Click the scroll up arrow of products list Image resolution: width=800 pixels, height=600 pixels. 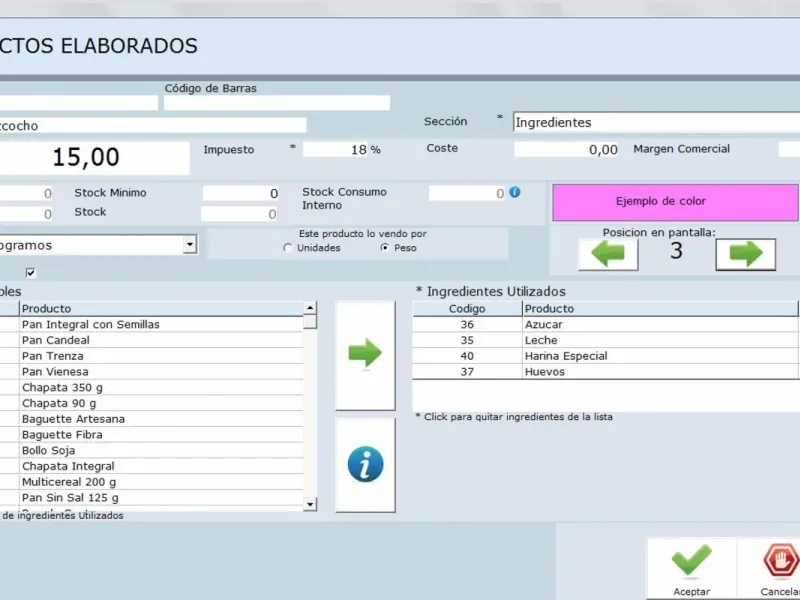[x=310, y=308]
